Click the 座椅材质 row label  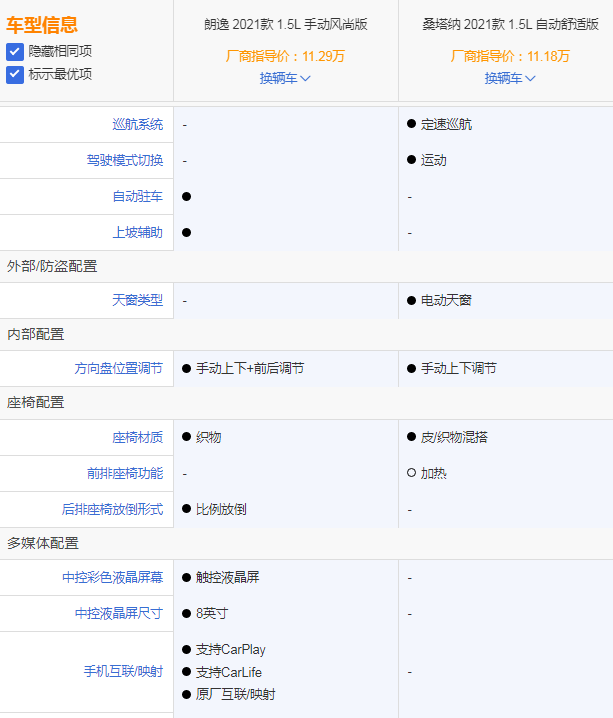click(x=137, y=436)
